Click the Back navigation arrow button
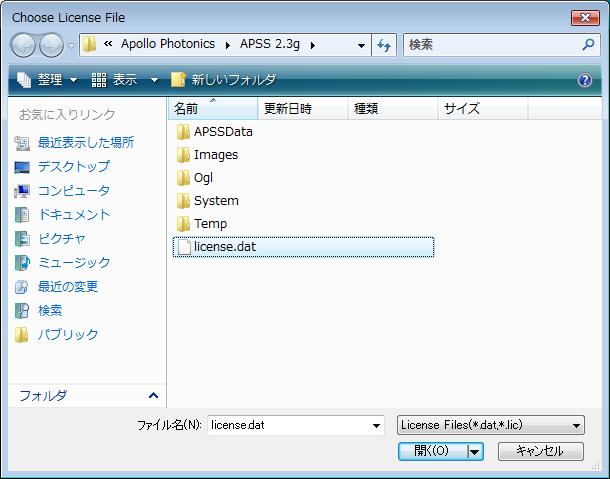This screenshot has width=610, height=479. tap(23, 45)
